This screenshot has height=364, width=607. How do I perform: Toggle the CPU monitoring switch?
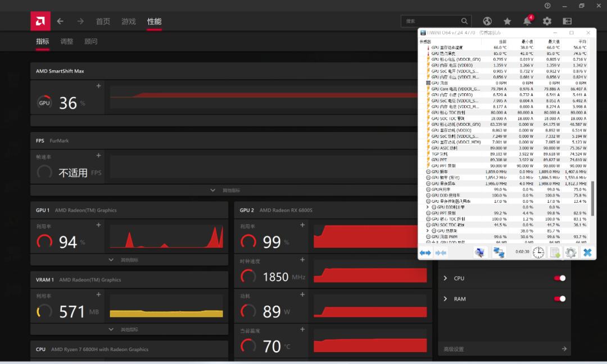point(560,278)
